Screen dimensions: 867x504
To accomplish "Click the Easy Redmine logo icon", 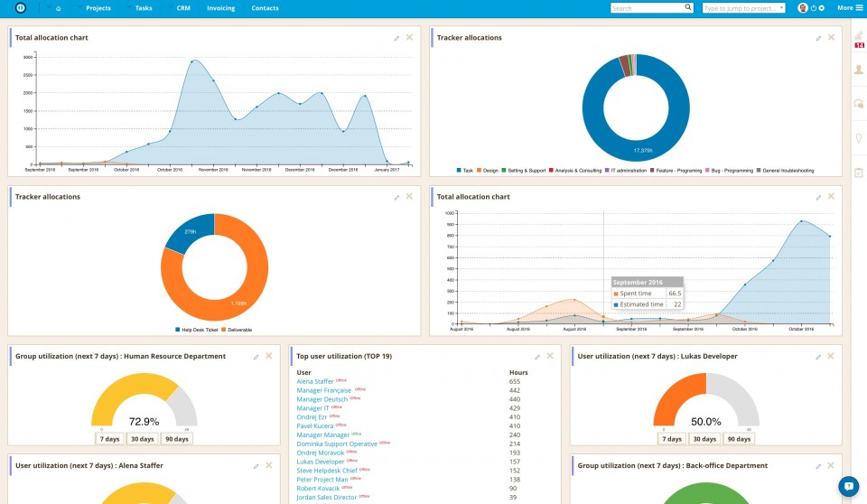I will (21, 8).
